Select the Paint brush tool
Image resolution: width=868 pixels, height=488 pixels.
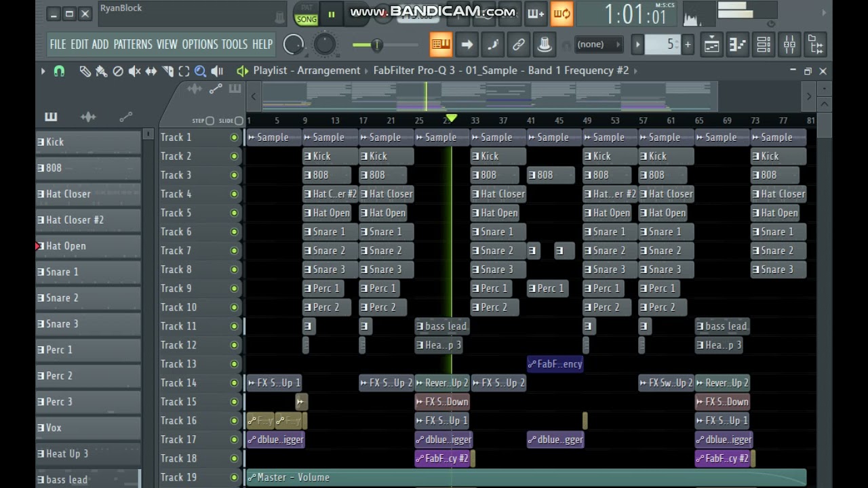click(101, 70)
